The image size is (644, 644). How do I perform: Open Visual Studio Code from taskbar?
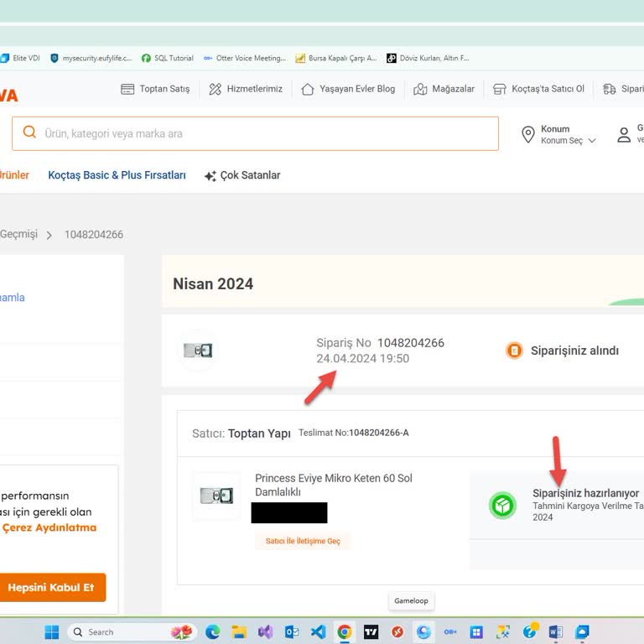point(319,631)
